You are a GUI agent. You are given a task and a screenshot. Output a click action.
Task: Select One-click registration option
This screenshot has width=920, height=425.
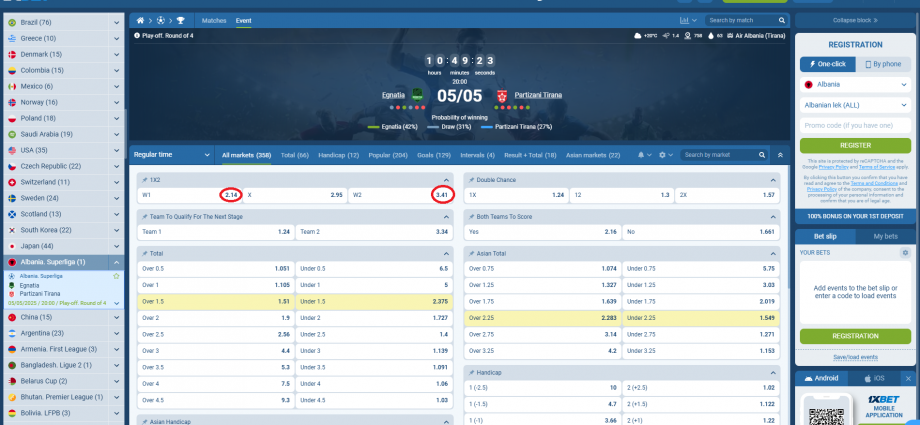coord(827,65)
